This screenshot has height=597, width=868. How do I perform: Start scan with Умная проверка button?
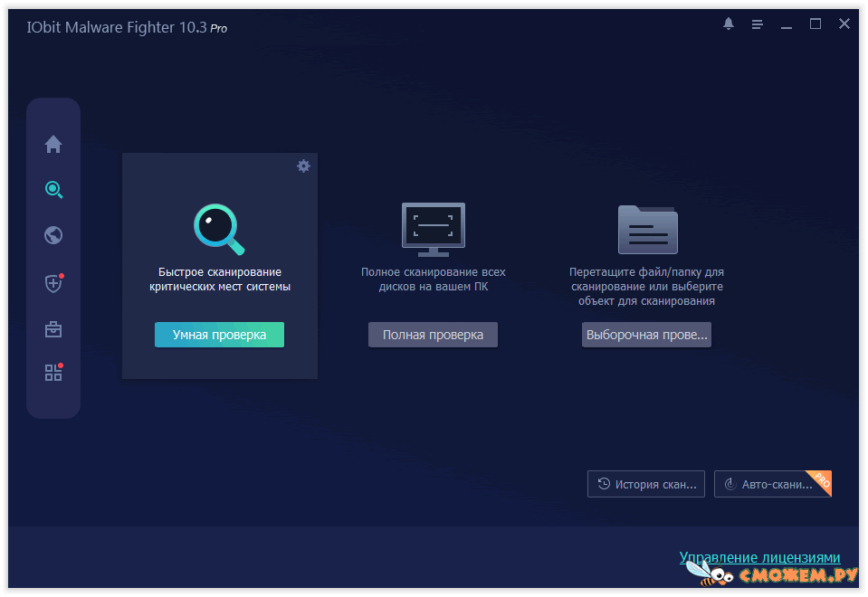(219, 335)
